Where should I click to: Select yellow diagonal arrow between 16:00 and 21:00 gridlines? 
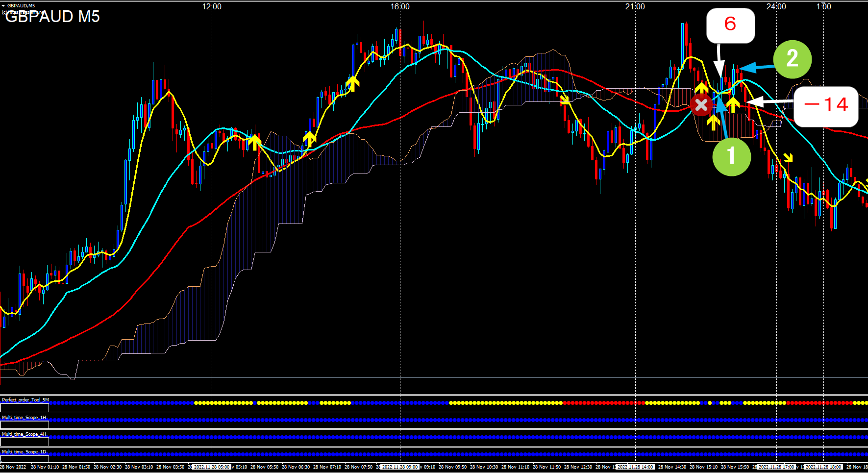pyautogui.click(x=565, y=100)
